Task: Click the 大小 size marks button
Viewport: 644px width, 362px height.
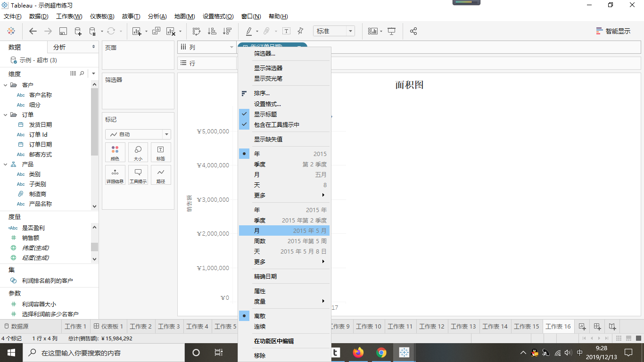Action: (138, 153)
